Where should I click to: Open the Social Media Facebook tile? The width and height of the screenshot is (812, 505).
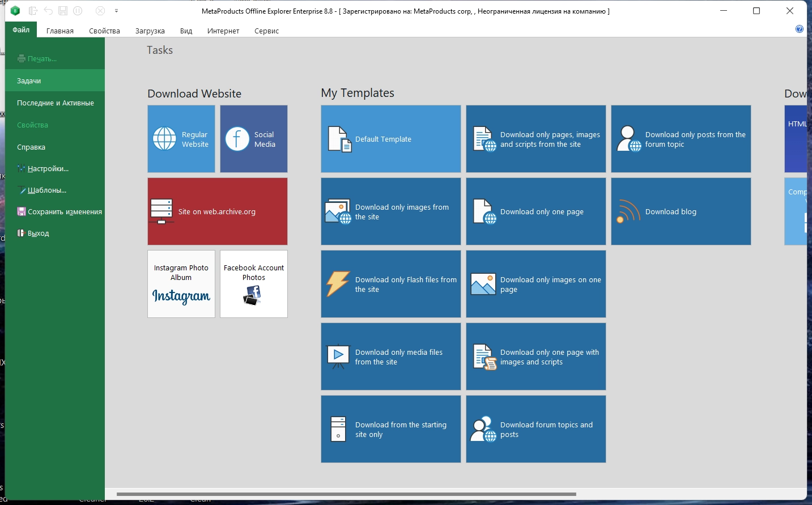click(x=254, y=139)
